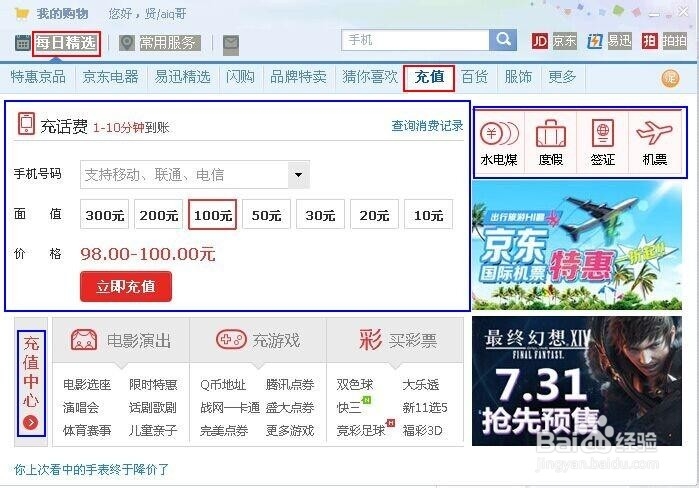Open the Q币地址 link
Screen dimensions: 699x488
223,385
